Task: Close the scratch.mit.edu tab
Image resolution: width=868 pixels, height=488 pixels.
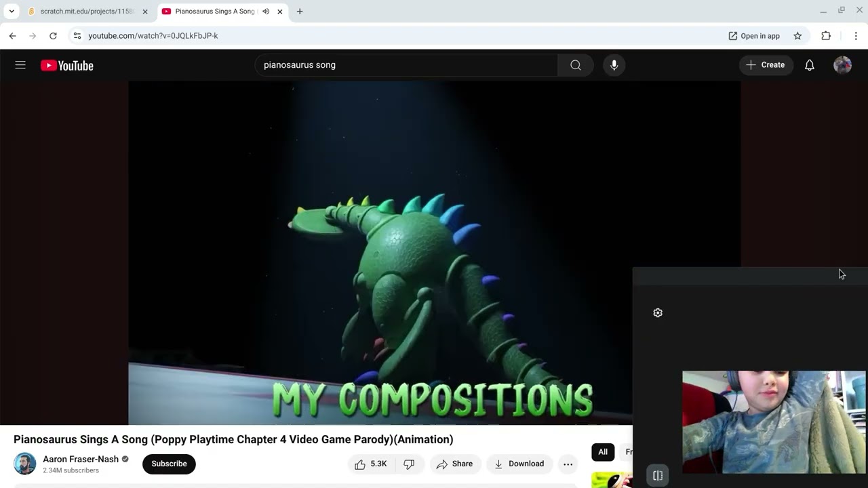Action: click(144, 12)
